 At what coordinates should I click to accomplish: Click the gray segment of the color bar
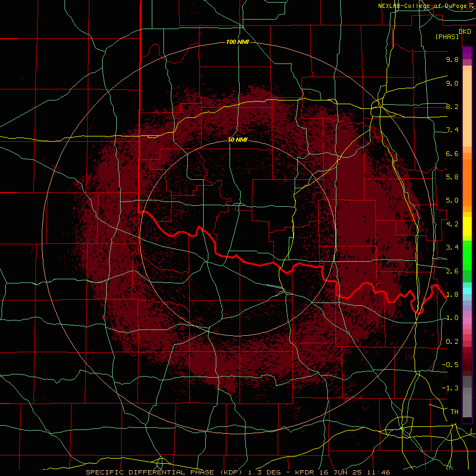(467, 398)
